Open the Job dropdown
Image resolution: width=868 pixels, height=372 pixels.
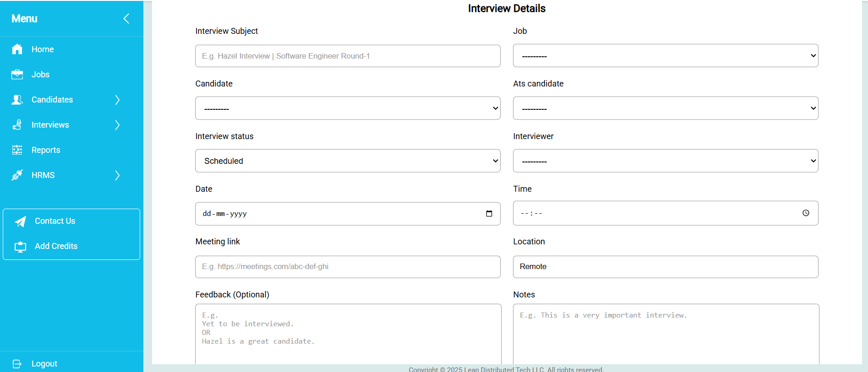(665, 56)
